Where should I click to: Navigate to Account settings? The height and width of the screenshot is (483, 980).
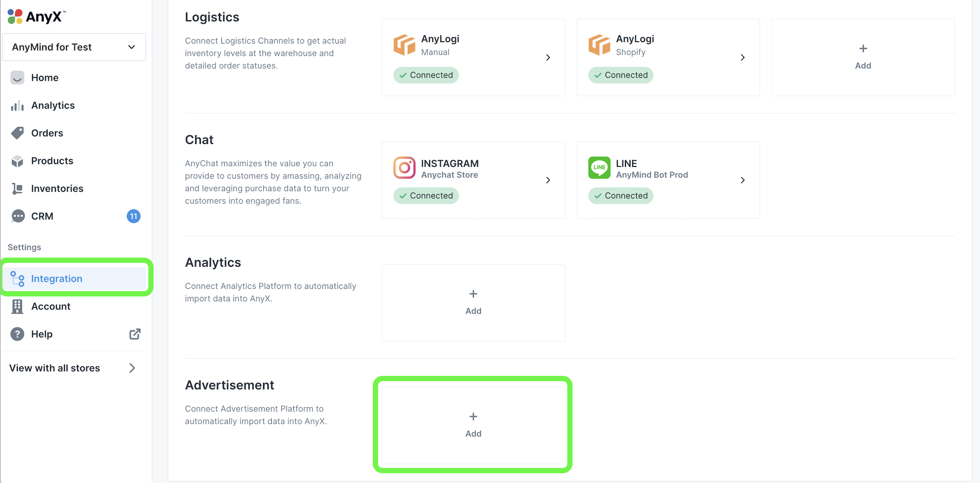pos(51,306)
